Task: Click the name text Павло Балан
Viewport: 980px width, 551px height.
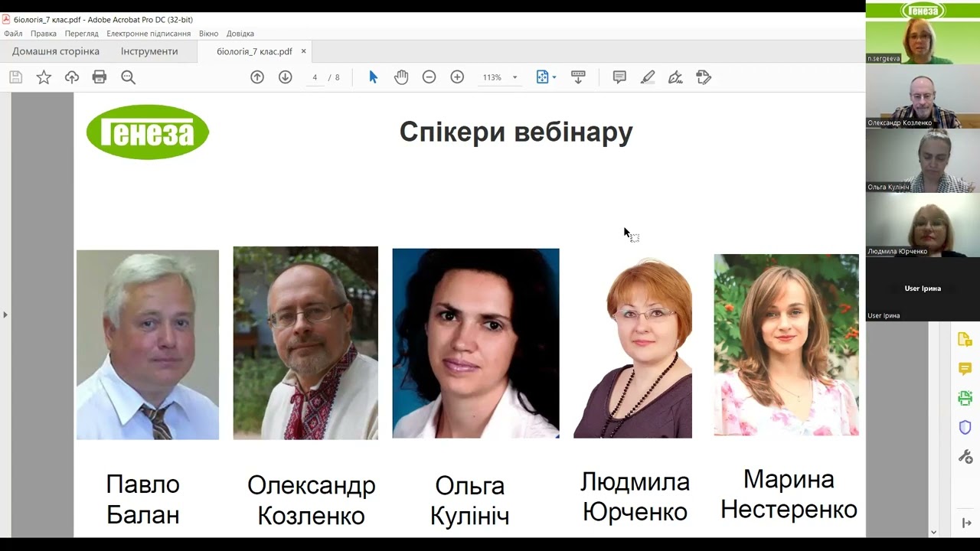Action: click(x=143, y=499)
